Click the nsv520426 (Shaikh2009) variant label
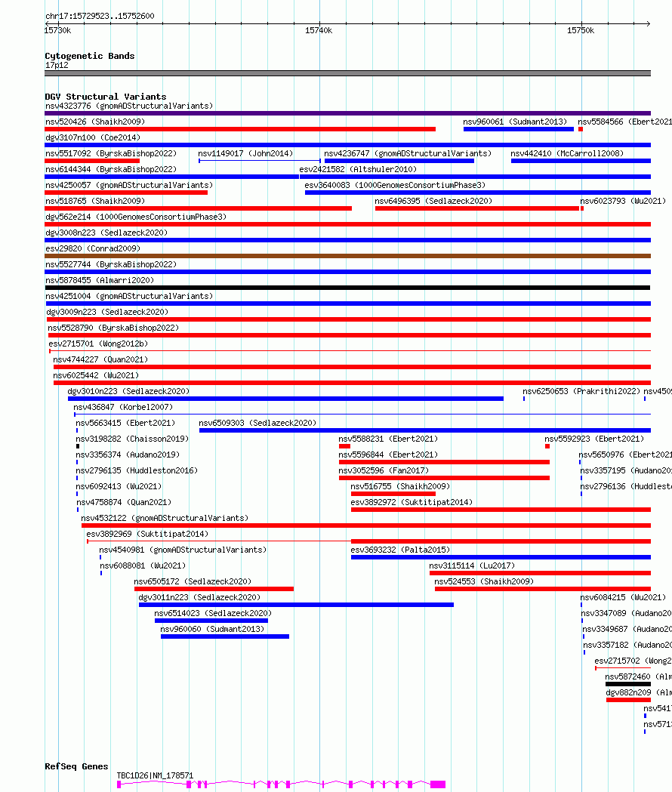Viewport: 672px width, 792px height. click(x=95, y=122)
